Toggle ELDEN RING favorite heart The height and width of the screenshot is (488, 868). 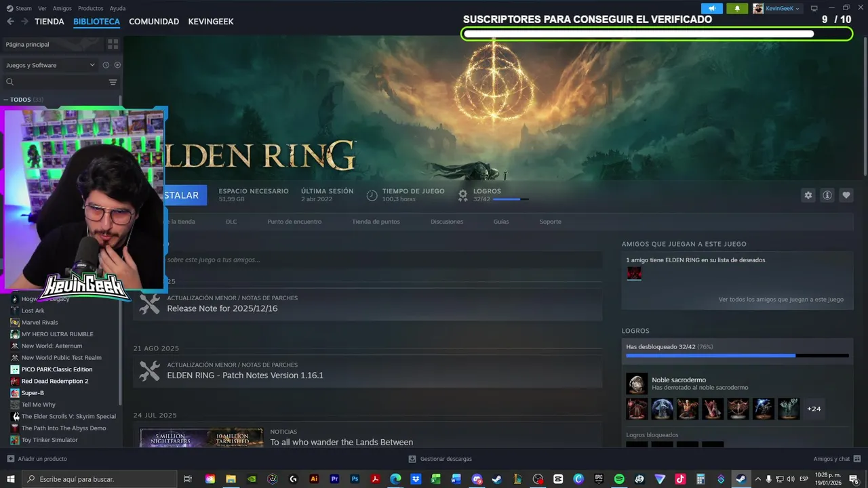[x=846, y=195]
